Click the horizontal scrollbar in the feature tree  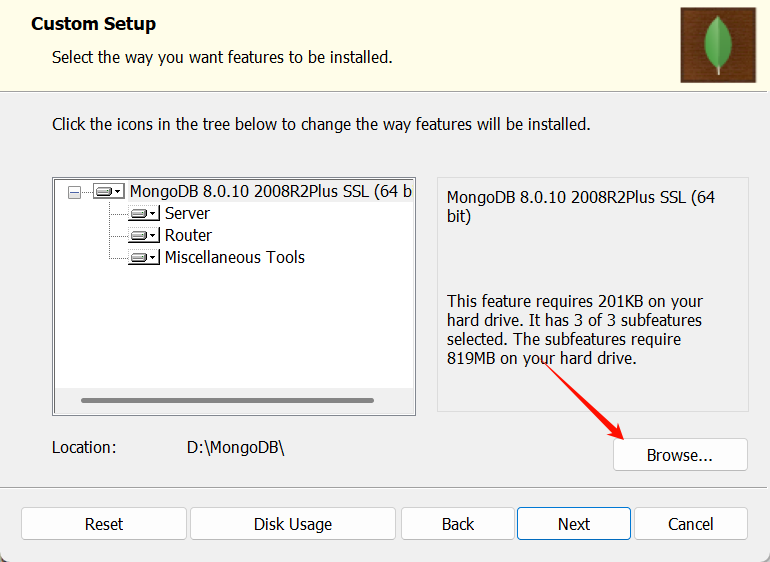(227, 400)
